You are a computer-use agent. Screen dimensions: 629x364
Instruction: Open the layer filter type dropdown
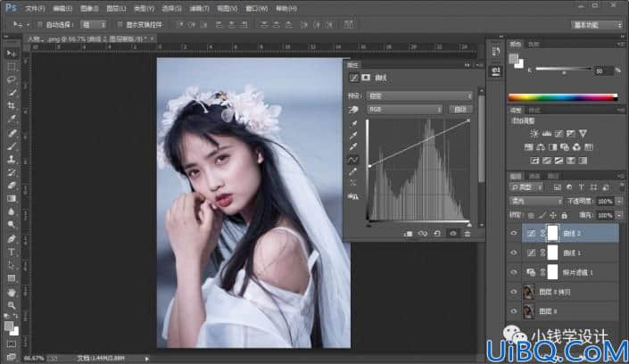click(x=526, y=187)
